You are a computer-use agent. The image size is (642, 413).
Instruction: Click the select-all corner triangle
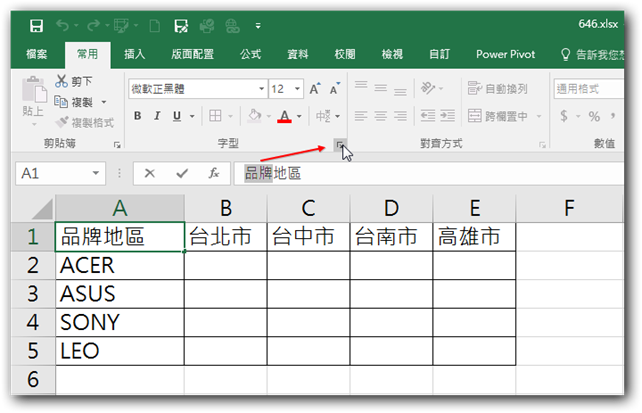click(43, 209)
